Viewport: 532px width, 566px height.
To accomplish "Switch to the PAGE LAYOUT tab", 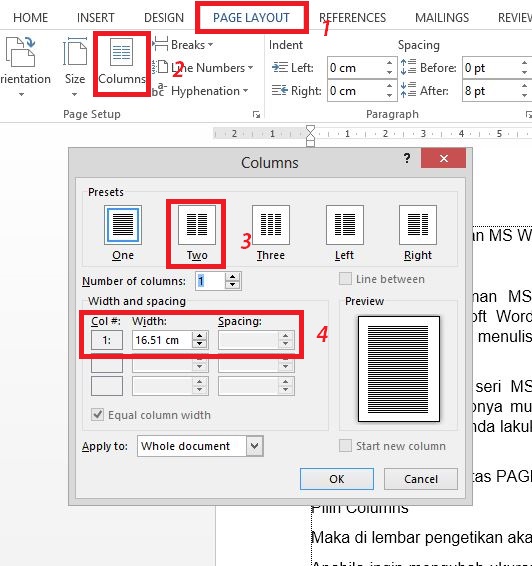I will pos(251,18).
